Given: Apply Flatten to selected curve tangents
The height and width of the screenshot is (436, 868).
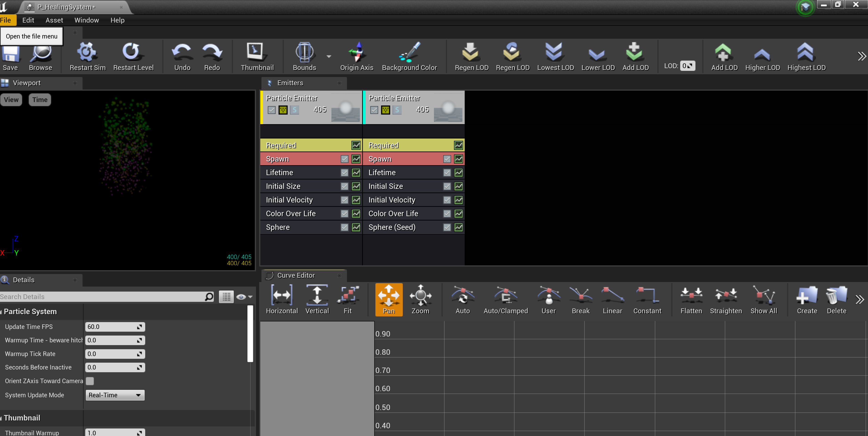Looking at the screenshot, I should (691, 299).
